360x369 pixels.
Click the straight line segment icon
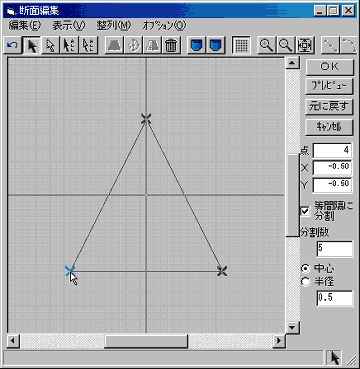point(330,45)
